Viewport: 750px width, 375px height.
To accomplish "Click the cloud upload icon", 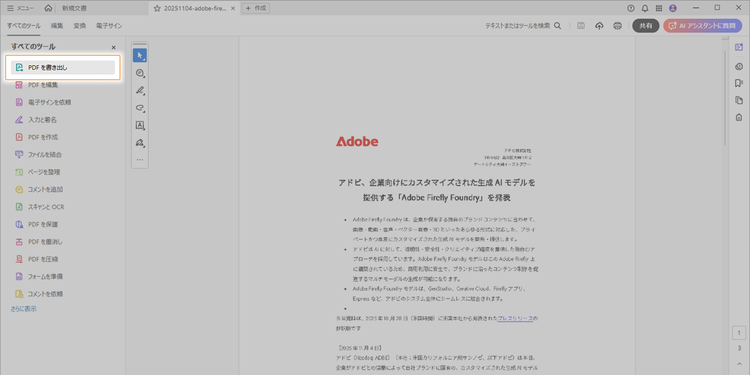I will pyautogui.click(x=599, y=26).
